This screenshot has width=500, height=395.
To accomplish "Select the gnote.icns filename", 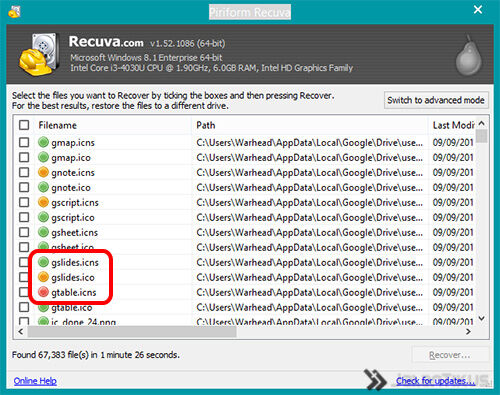I will (73, 173).
